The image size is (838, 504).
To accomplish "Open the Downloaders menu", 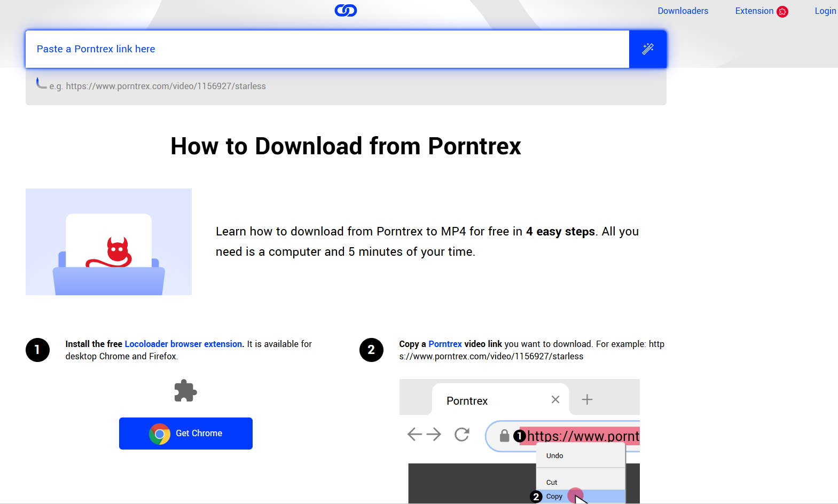I will click(683, 11).
